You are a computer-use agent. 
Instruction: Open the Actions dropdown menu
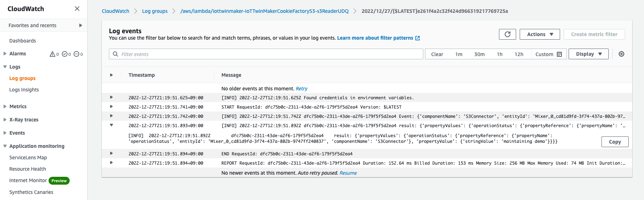tap(540, 34)
